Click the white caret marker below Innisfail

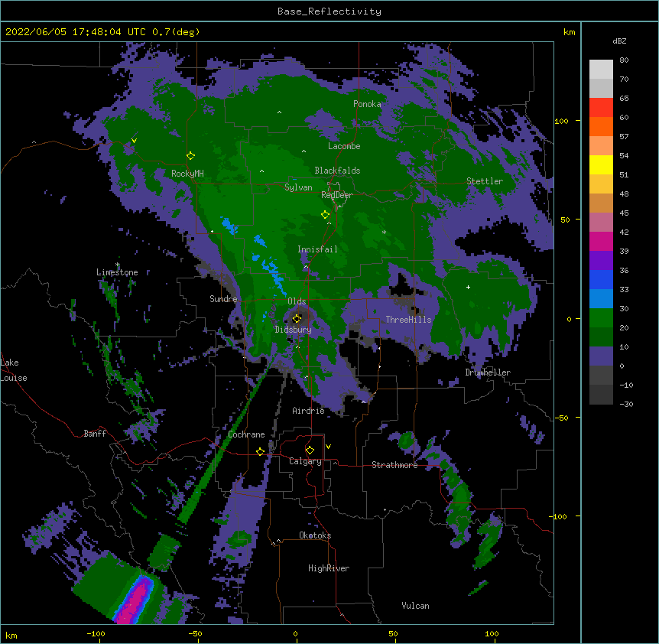click(306, 266)
